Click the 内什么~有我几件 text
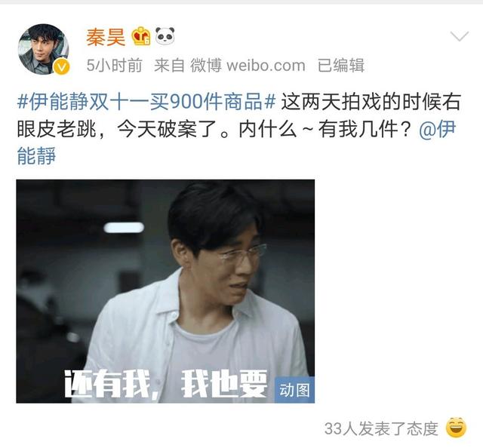 (325, 129)
